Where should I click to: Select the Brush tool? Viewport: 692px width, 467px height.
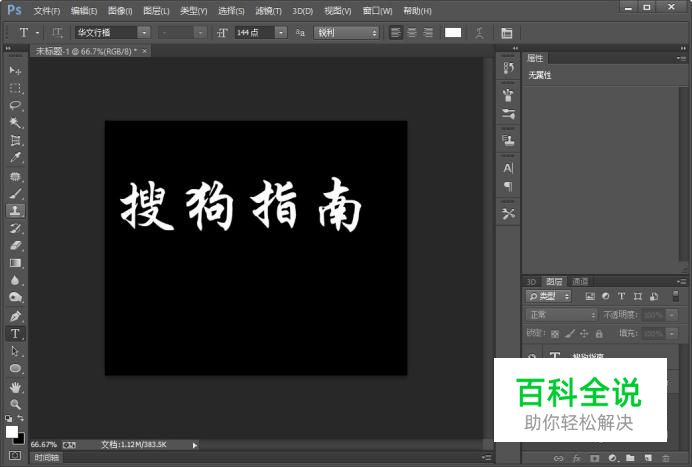15,193
